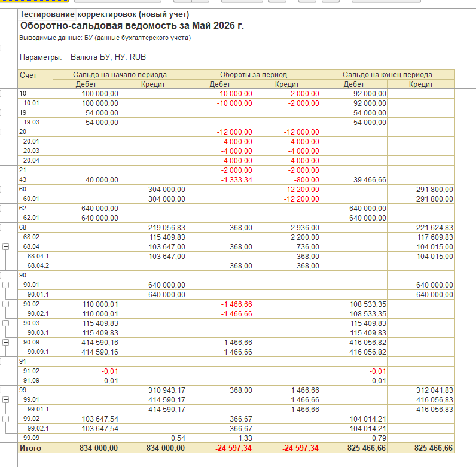Click the credit turnover 736,00 in row 68.04
Screen dimensions: 476x467
pos(308,246)
